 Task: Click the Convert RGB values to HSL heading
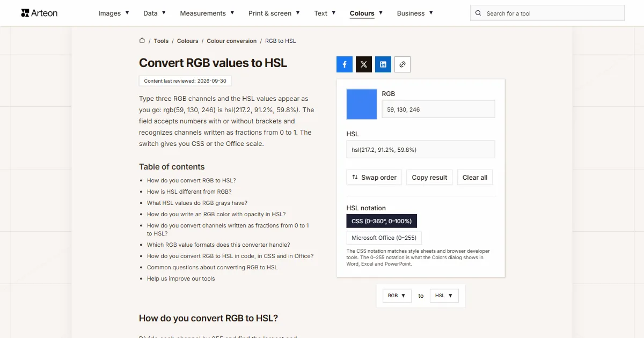pyautogui.click(x=213, y=63)
